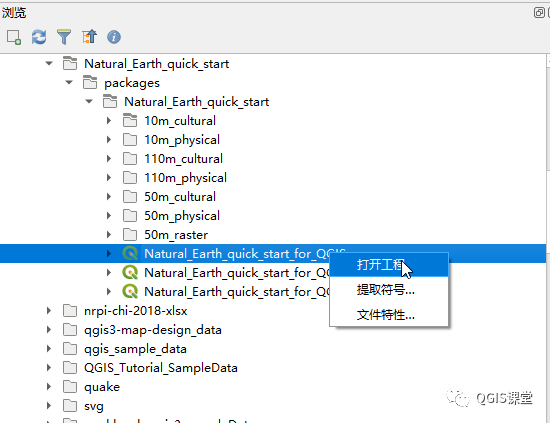Choose 文件特性... from the context menu

pyautogui.click(x=389, y=315)
